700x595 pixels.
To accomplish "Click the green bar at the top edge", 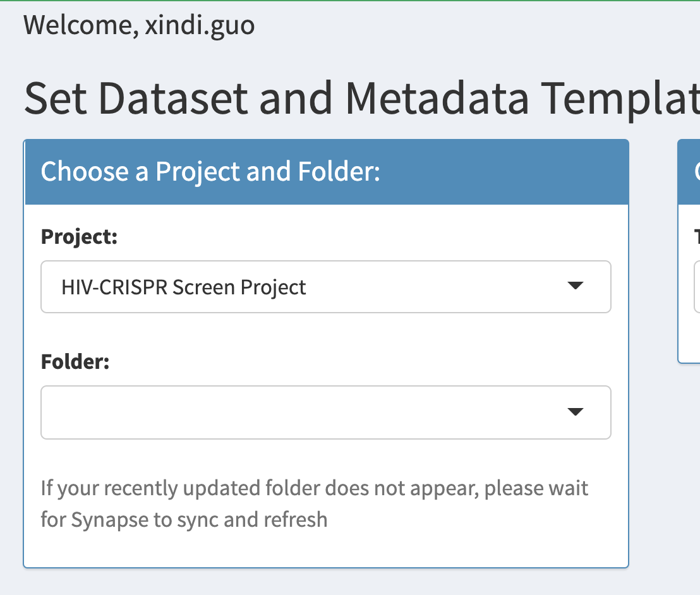I will click(x=350, y=2).
